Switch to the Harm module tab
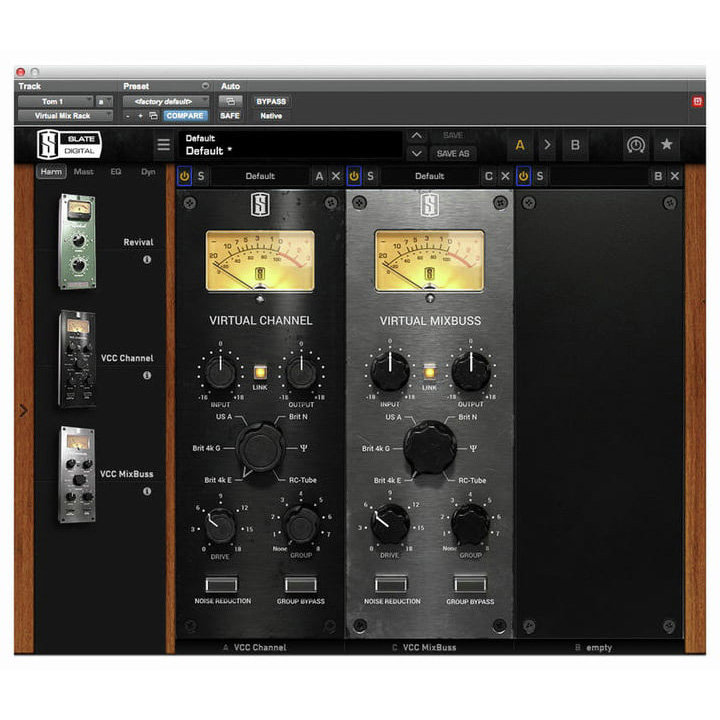Screen dimensions: 720x720 coord(51,172)
